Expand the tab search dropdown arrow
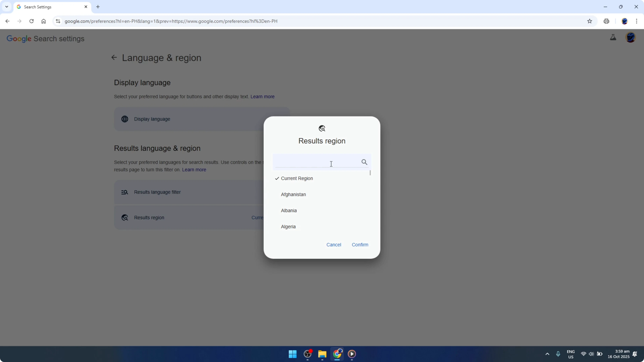The width and height of the screenshot is (644, 362). (7, 7)
